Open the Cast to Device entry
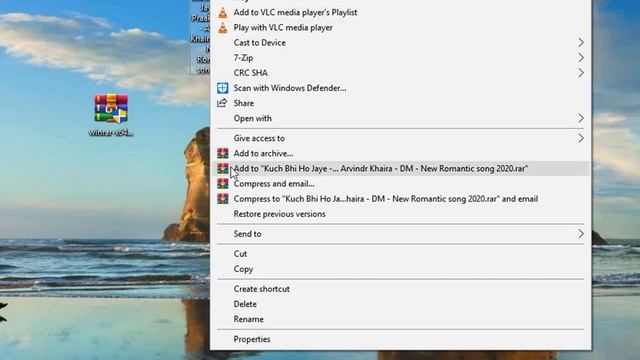This screenshot has height=360, width=640. pyautogui.click(x=260, y=42)
